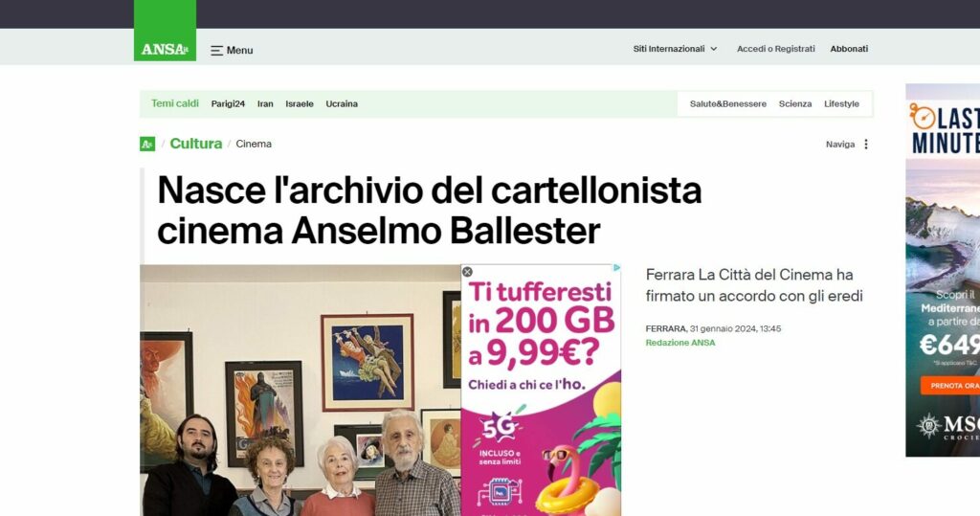Click the ANSA logo in the header
Screen dimensions: 980x516
point(165,31)
